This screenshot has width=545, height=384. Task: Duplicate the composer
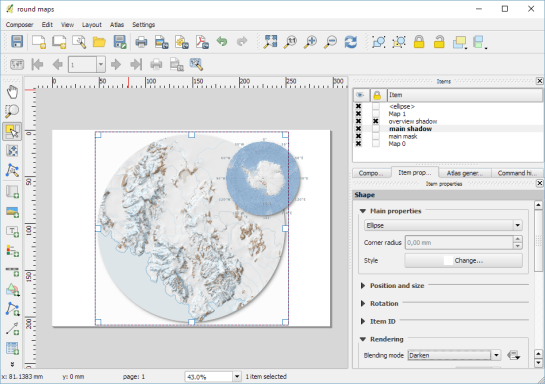click(x=59, y=42)
